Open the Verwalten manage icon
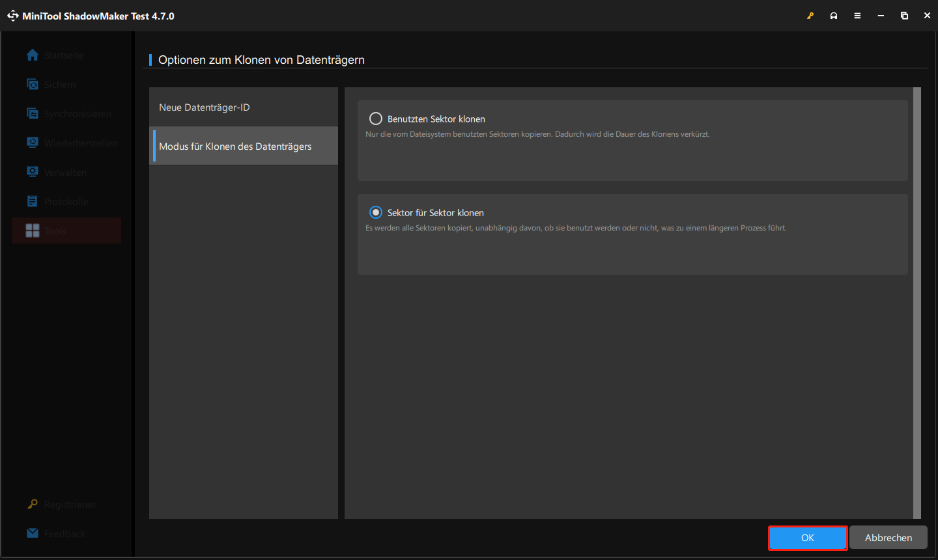Screen dimensions: 938x560 pos(33,172)
